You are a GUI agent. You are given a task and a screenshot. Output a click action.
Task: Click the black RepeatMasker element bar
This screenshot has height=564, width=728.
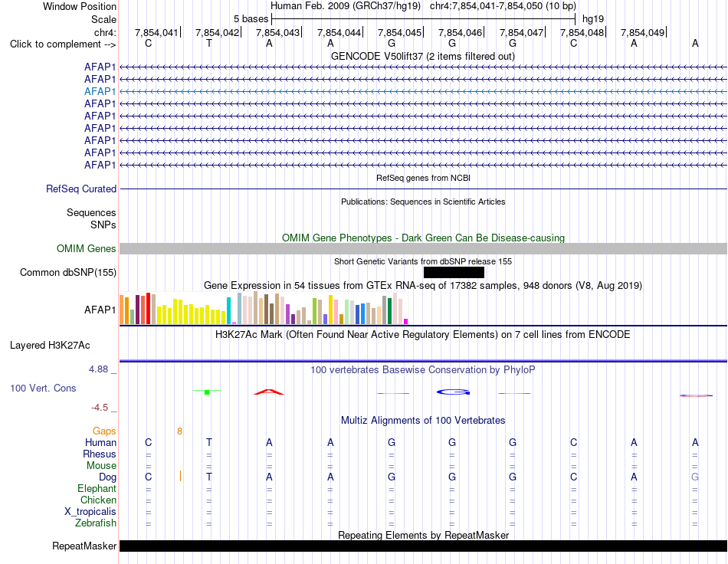click(423, 546)
